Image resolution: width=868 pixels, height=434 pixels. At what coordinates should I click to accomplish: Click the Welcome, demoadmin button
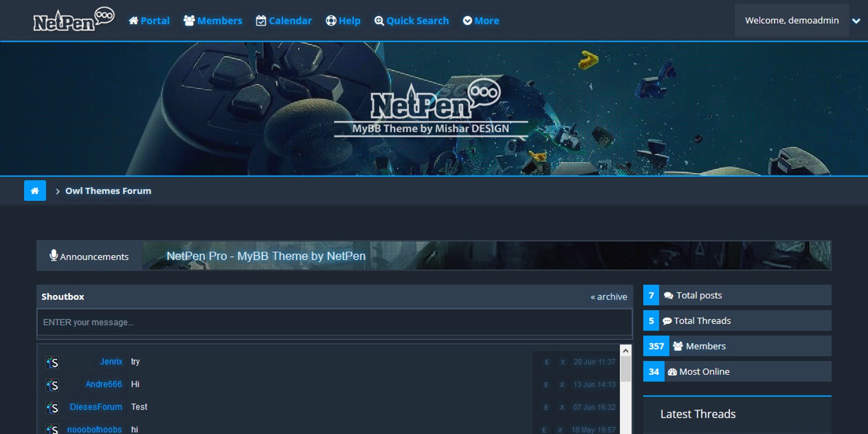[x=792, y=21]
